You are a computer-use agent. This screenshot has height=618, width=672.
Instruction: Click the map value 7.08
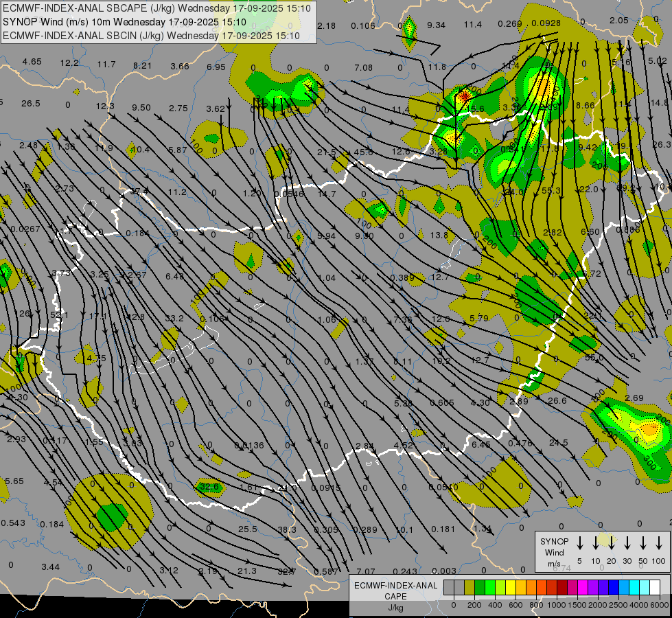(363, 67)
